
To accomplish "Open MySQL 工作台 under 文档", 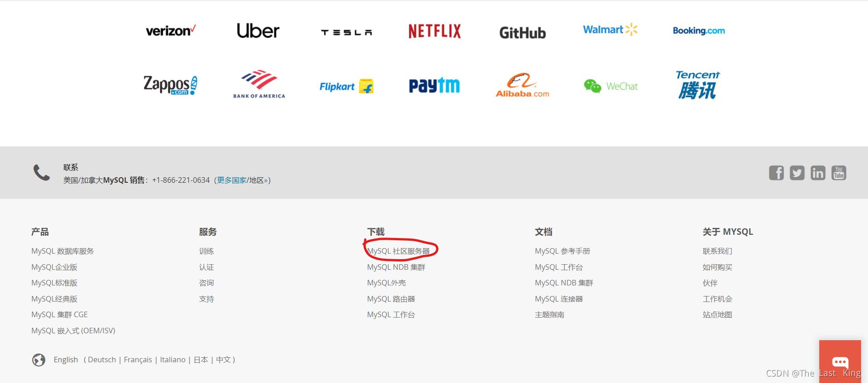I will pos(559,267).
